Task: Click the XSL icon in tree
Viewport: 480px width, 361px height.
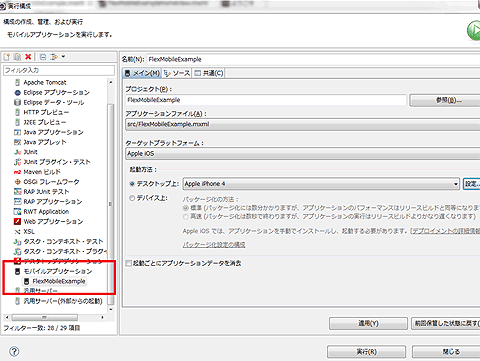Action: click(17, 232)
